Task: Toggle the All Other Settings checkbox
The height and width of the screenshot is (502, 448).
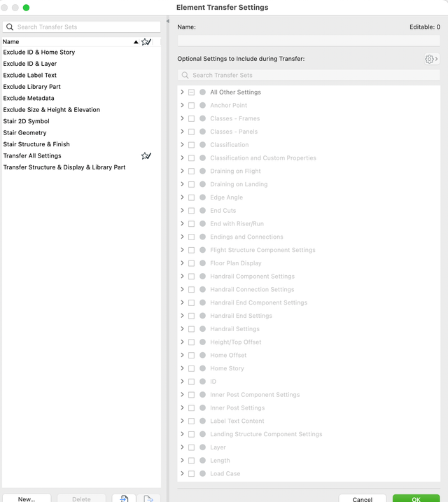Action: click(x=191, y=92)
